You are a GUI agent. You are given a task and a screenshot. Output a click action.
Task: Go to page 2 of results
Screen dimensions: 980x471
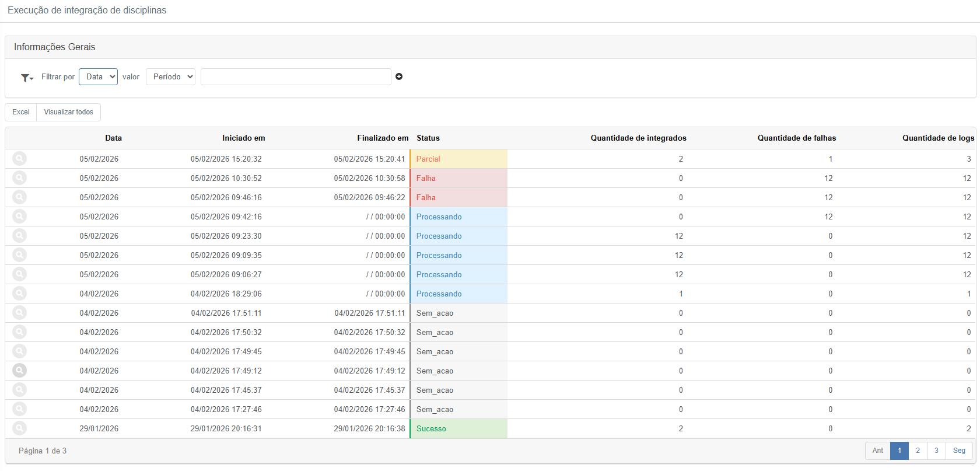click(x=918, y=451)
